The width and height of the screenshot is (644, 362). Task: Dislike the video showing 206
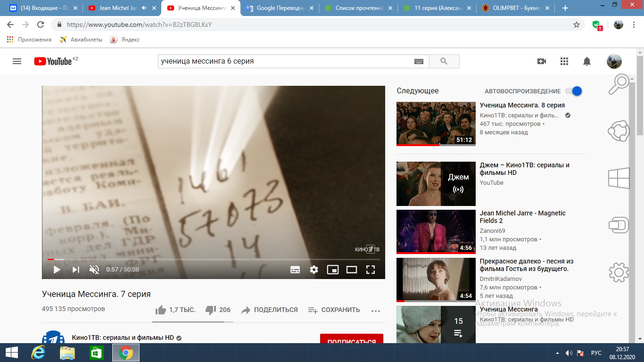click(218, 310)
